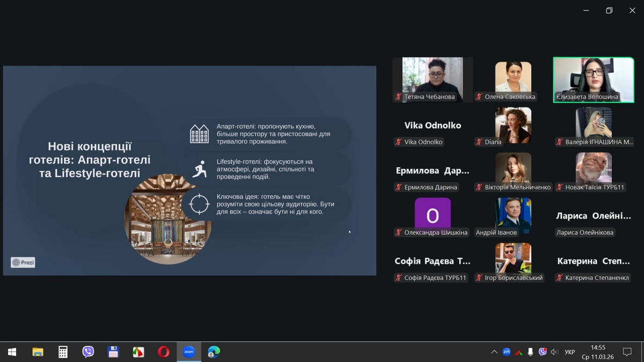The image size is (644, 362).
Task: Click the Zoom icon in the taskbar
Action: (x=188, y=352)
